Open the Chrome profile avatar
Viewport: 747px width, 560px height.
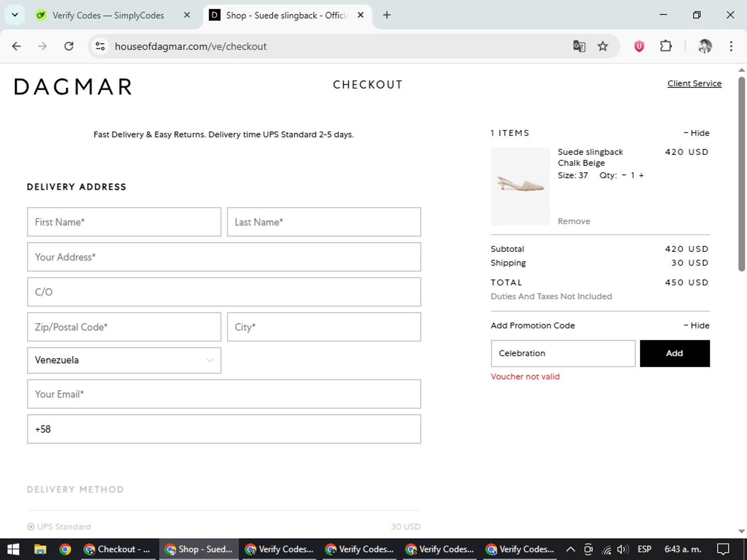click(x=705, y=46)
